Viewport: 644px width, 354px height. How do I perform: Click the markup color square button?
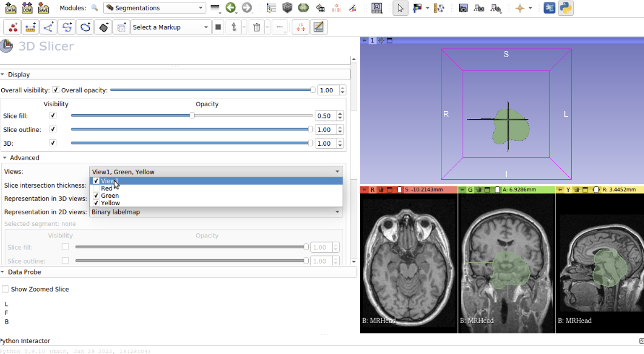point(218,27)
